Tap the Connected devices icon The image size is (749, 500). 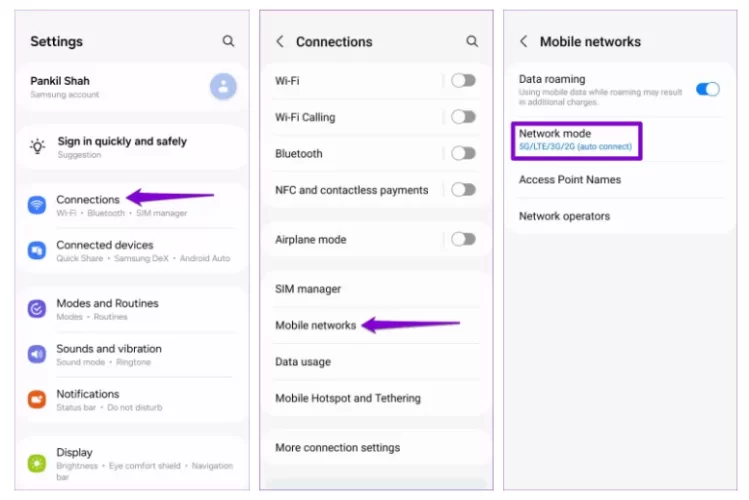tap(37, 250)
